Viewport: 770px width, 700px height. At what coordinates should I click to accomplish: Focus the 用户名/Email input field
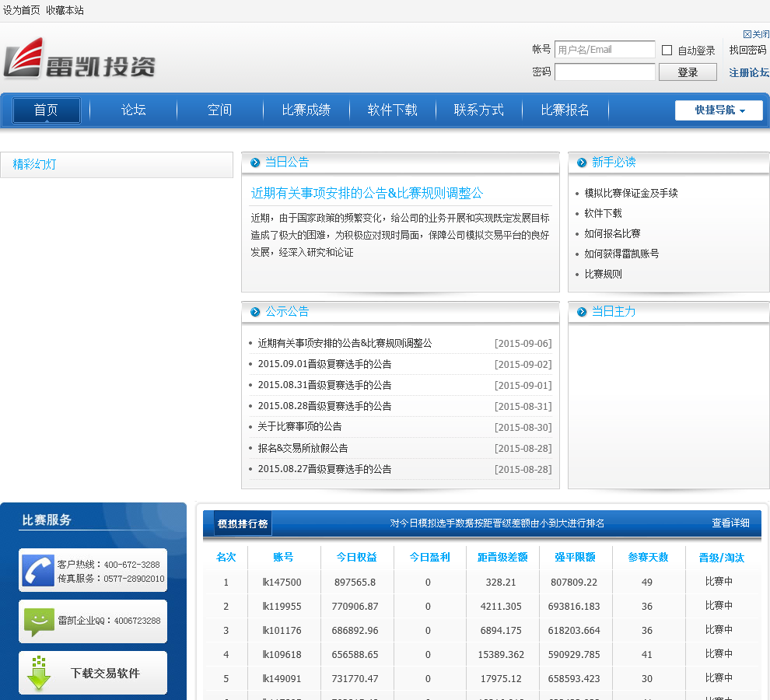(604, 50)
